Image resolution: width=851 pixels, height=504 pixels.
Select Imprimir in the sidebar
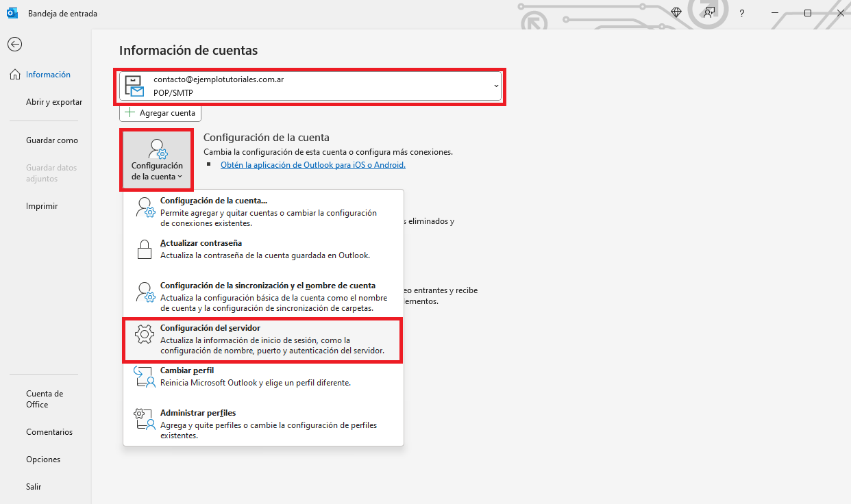(x=42, y=206)
